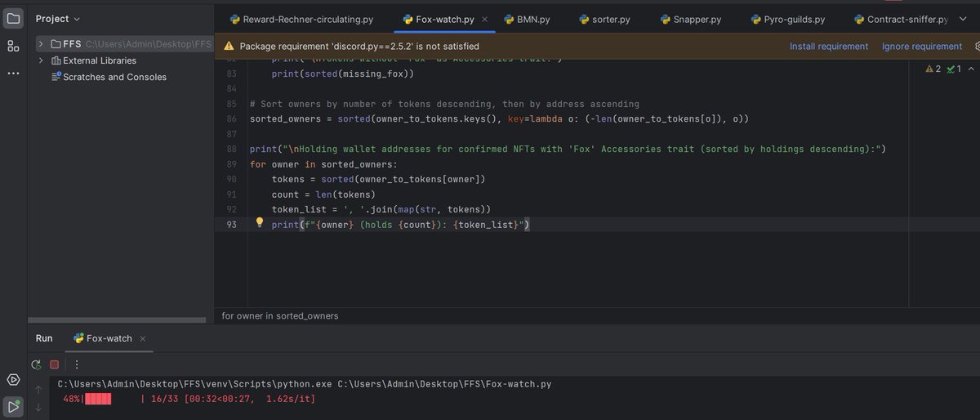Go up the stack trace arrow
Image resolution: width=980 pixels, height=420 pixels.
click(38, 390)
